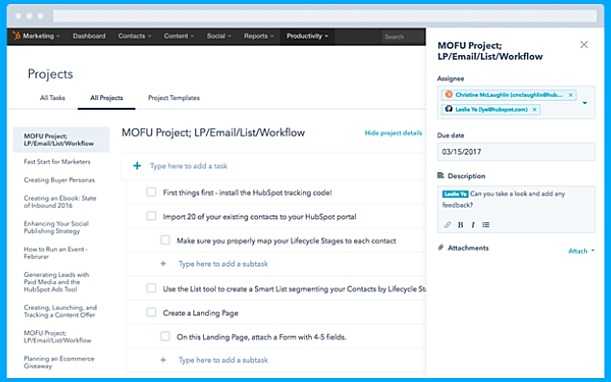Screen dimensions: 611x382
Task: Click add subtask field under Lifecycle Stages
Action: tap(223, 264)
